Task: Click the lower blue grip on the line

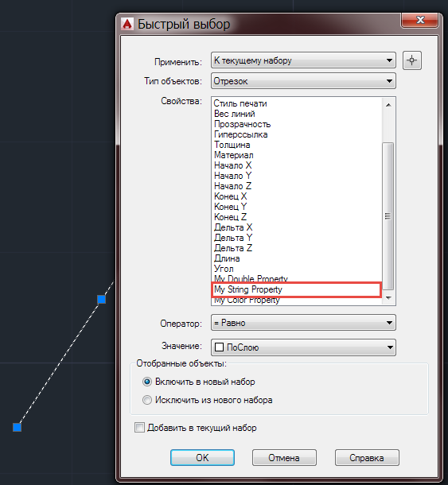Action: (17, 428)
